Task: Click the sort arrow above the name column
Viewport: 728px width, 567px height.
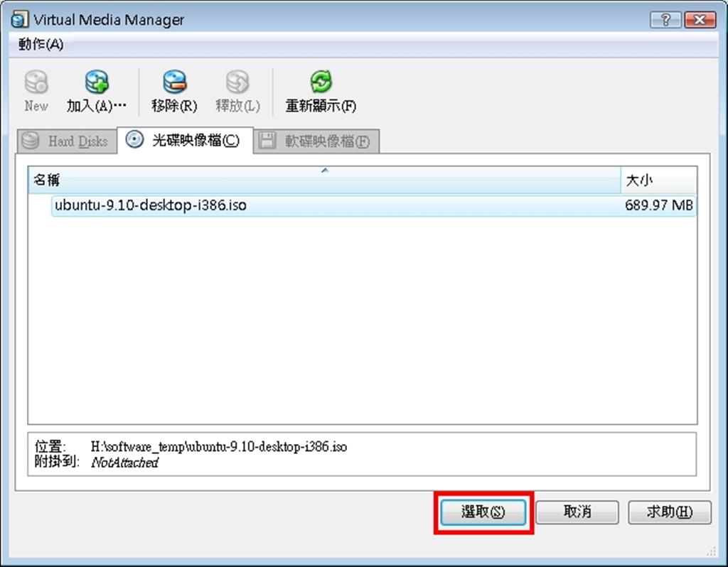Action: pyautogui.click(x=324, y=171)
